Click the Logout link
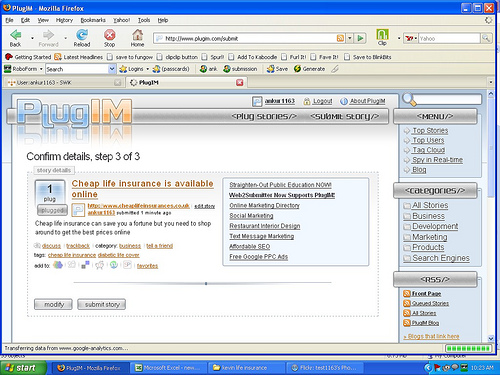 tap(322, 101)
